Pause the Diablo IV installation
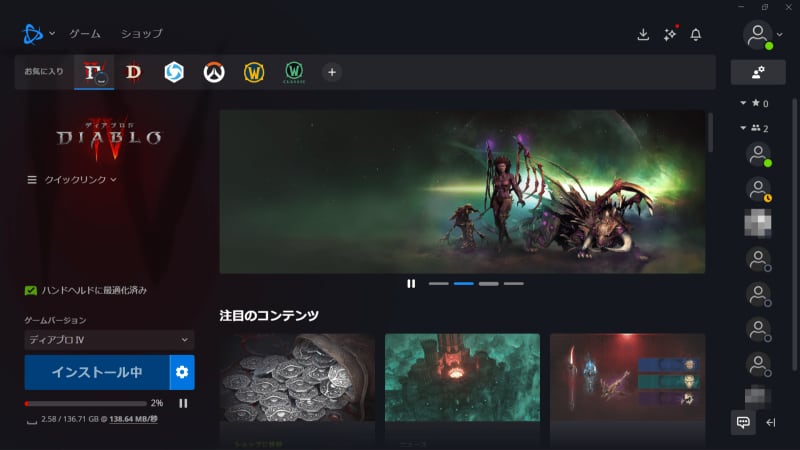The height and width of the screenshot is (450, 800). pyautogui.click(x=183, y=403)
